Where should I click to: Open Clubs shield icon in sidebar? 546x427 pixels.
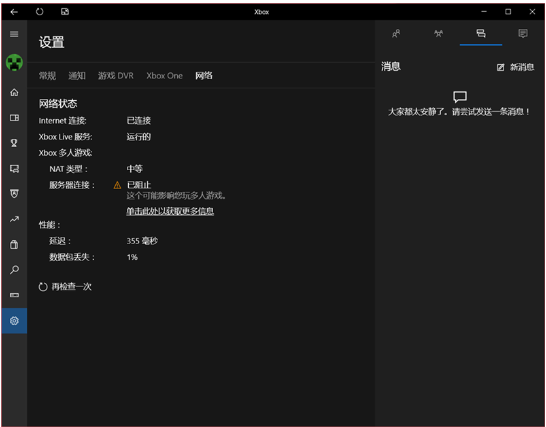click(14, 194)
